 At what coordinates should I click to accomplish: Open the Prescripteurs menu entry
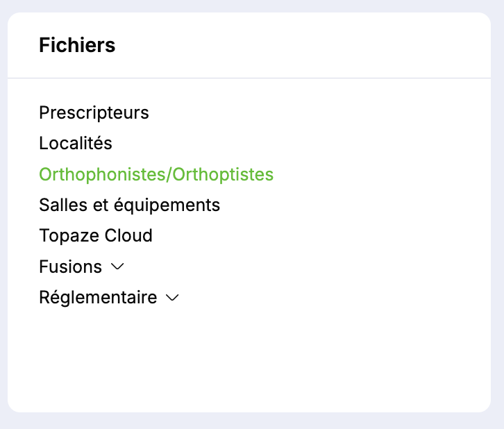pos(94,112)
